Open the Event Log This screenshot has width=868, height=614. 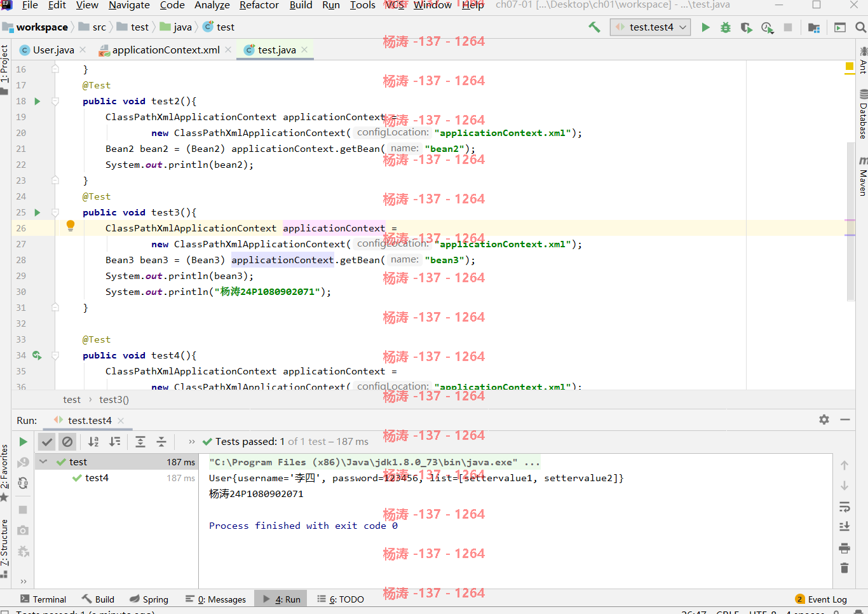tap(821, 599)
